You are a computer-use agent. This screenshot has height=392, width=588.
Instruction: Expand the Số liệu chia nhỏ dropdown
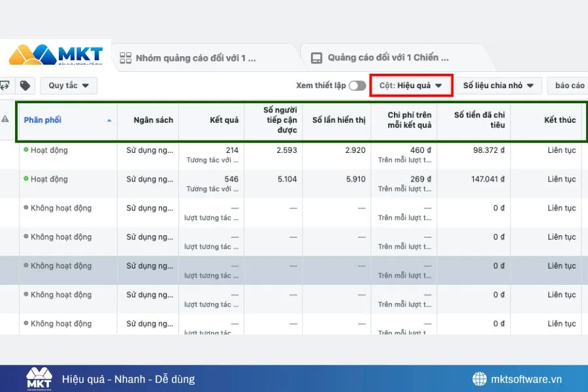click(x=498, y=86)
